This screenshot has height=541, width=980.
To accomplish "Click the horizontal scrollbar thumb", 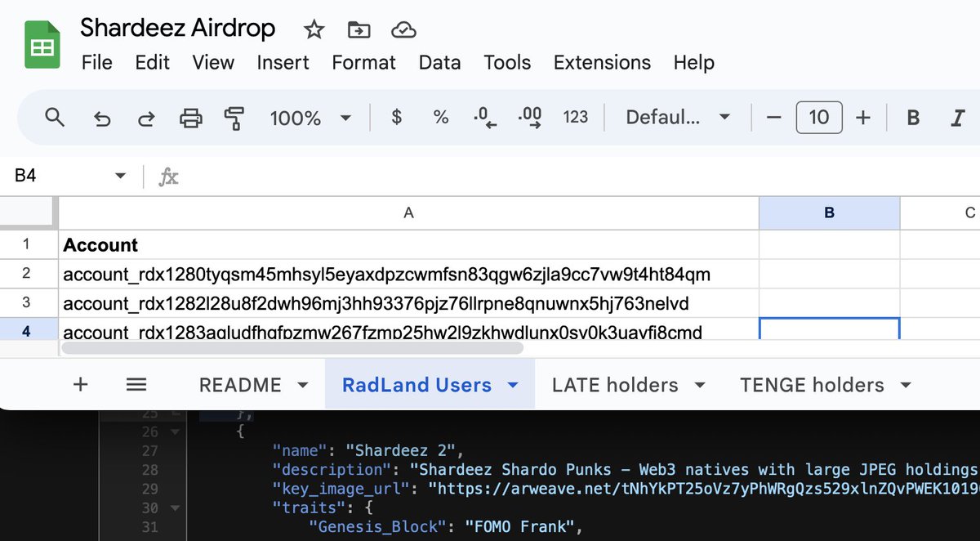I will (292, 347).
